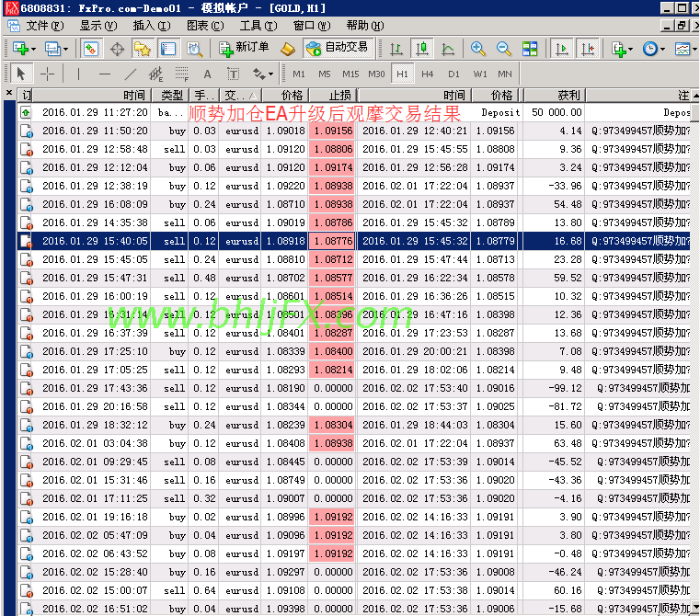The image size is (700, 616).
Task: Open the Templates icon
Action: click(683, 49)
